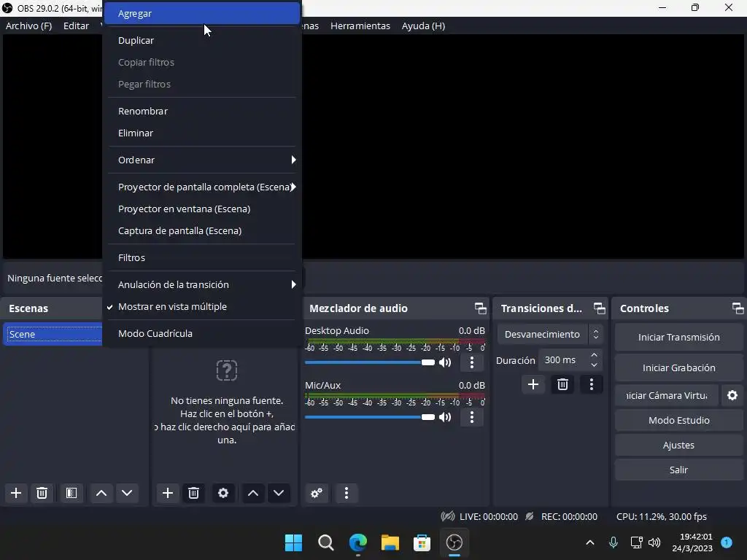Remove selected source with trash icon
The width and height of the screenshot is (747, 560).
tap(193, 493)
